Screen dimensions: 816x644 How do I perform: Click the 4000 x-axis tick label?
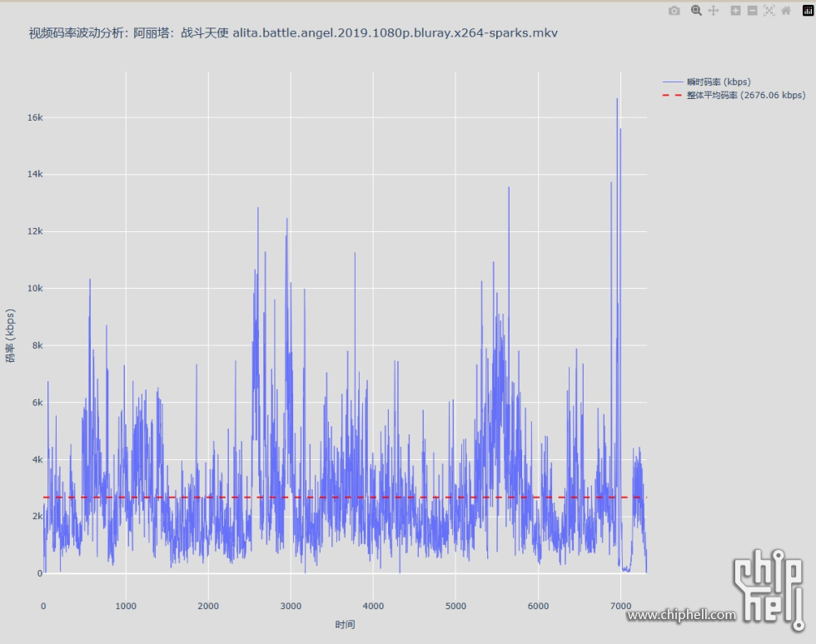click(373, 606)
